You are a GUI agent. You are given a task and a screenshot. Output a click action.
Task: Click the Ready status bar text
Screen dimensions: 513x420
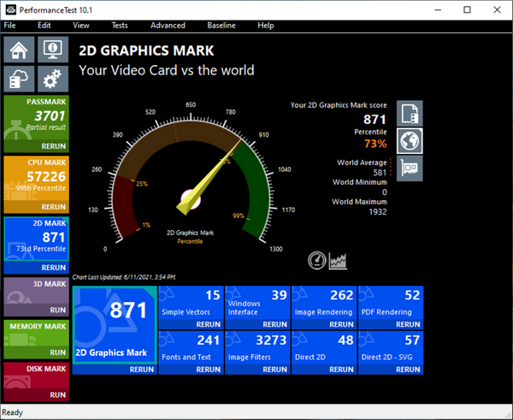click(x=13, y=412)
